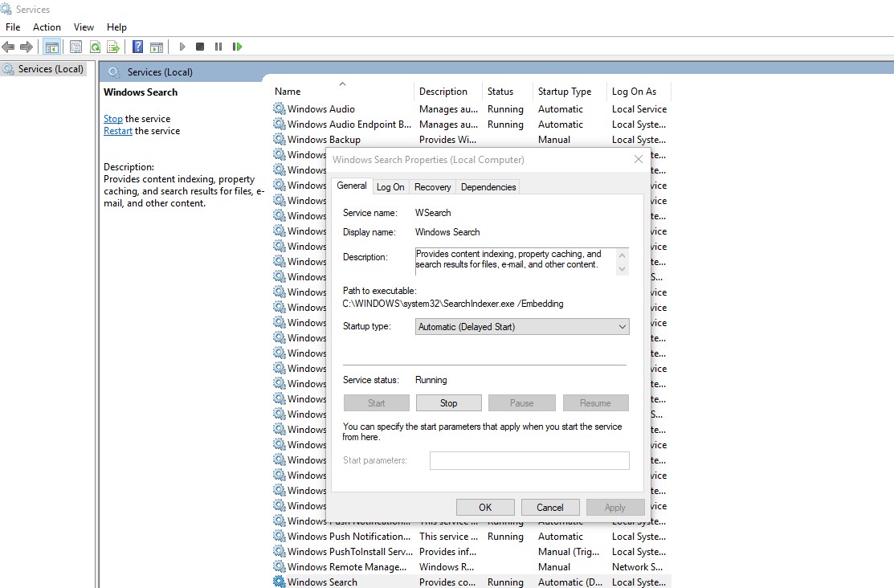The height and width of the screenshot is (588, 894).
Task: Click the Resume button in dialog
Action: click(595, 402)
